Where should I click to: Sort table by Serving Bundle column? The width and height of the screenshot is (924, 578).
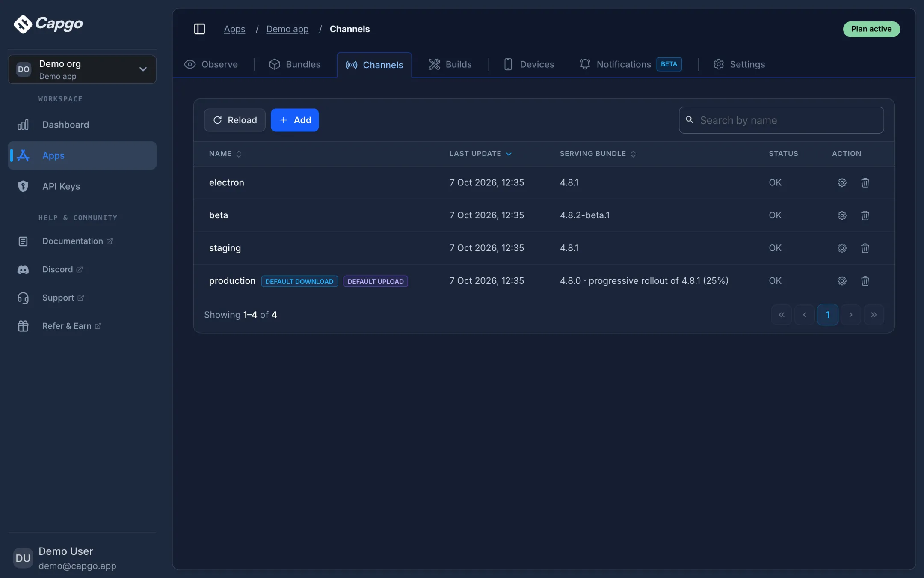598,154
